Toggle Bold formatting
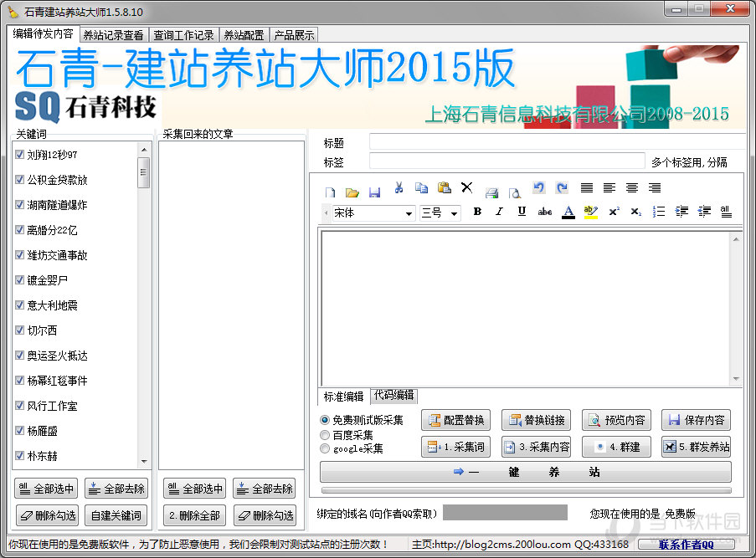 pyautogui.click(x=477, y=211)
